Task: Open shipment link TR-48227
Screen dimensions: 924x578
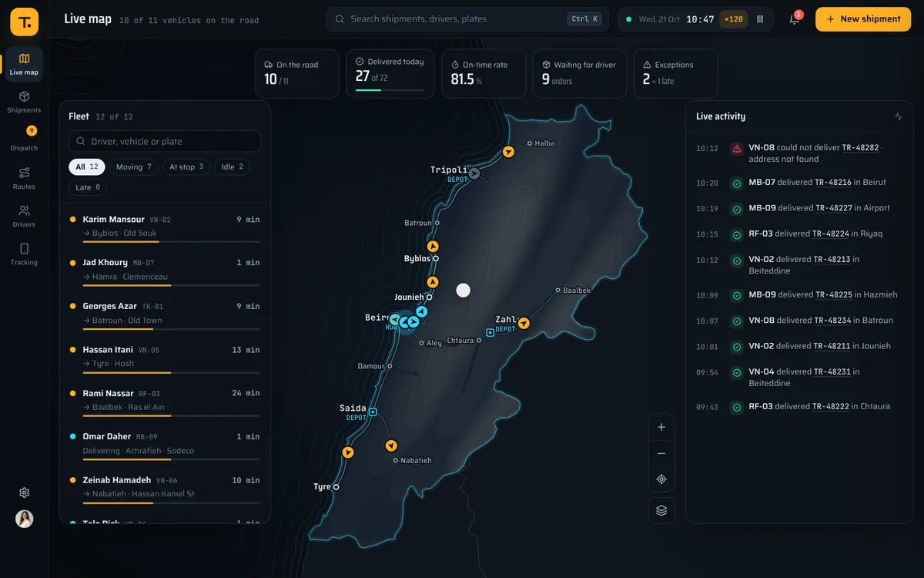Action: pyautogui.click(x=834, y=208)
